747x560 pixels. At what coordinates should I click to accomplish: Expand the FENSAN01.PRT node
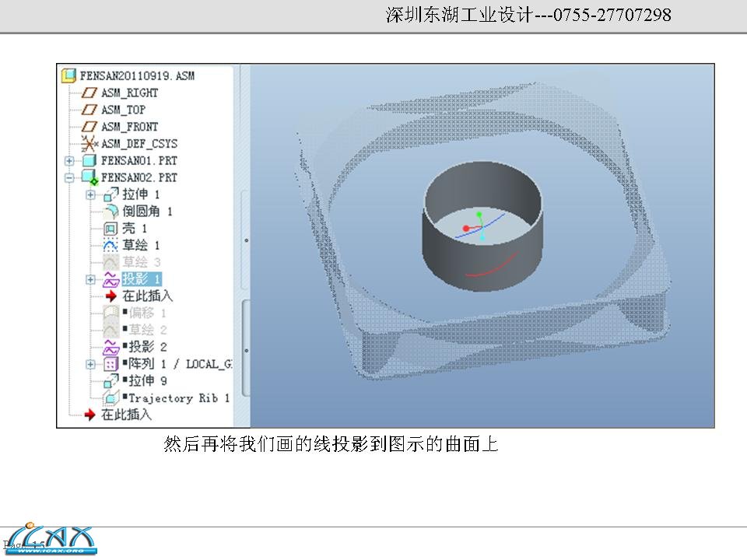pos(69,161)
